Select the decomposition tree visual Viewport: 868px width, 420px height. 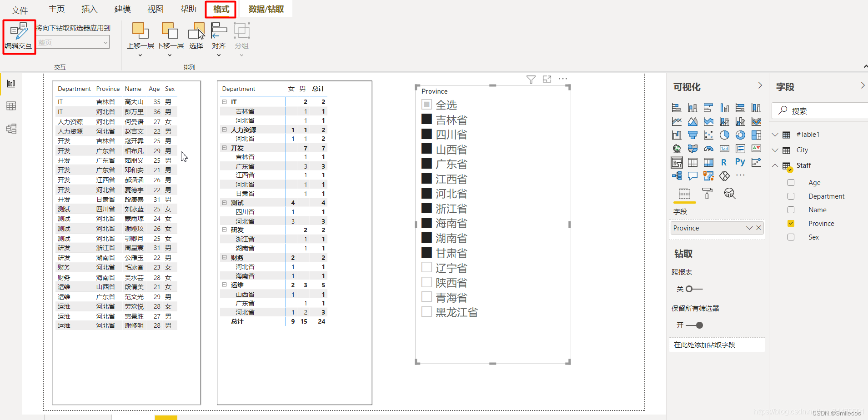tap(677, 176)
